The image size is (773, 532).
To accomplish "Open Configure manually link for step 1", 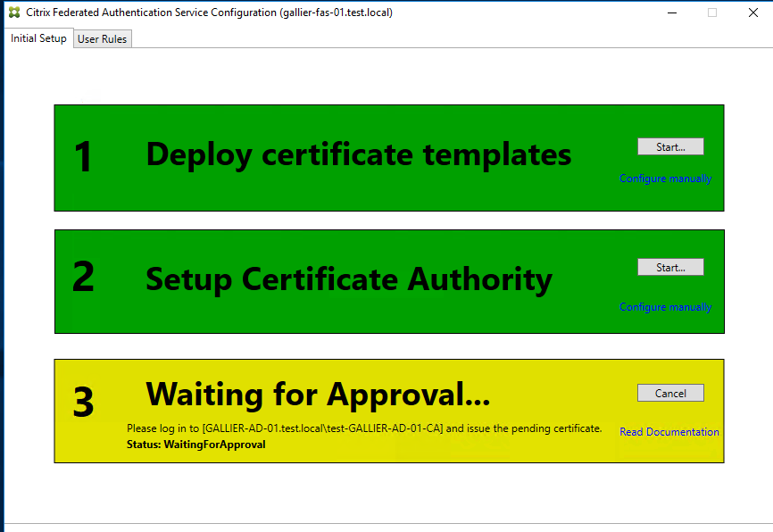I will click(x=665, y=179).
